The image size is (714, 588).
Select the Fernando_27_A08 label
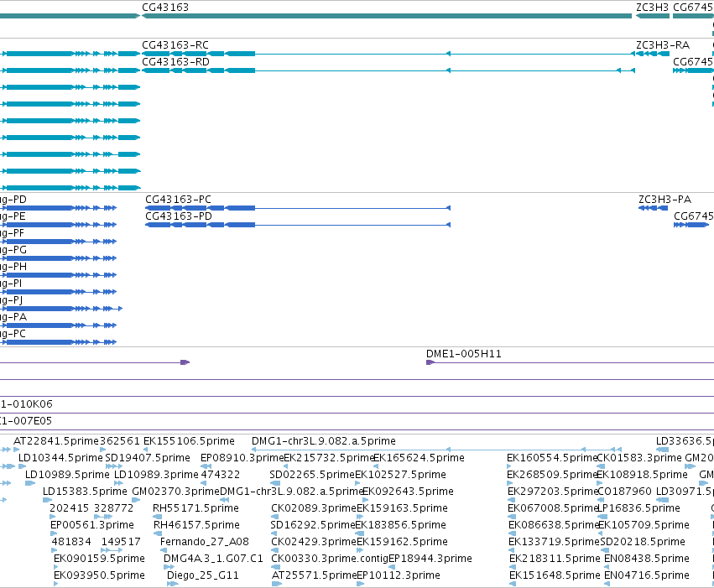tap(205, 542)
